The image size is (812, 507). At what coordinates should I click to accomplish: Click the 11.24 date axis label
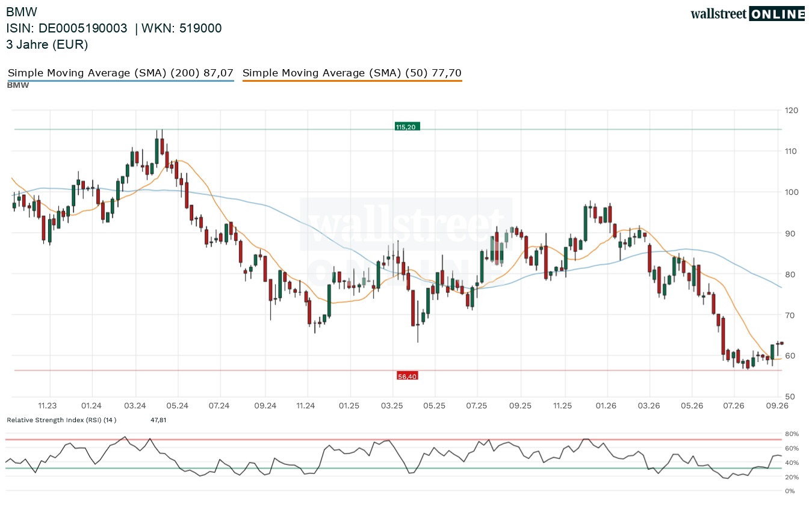306,406
